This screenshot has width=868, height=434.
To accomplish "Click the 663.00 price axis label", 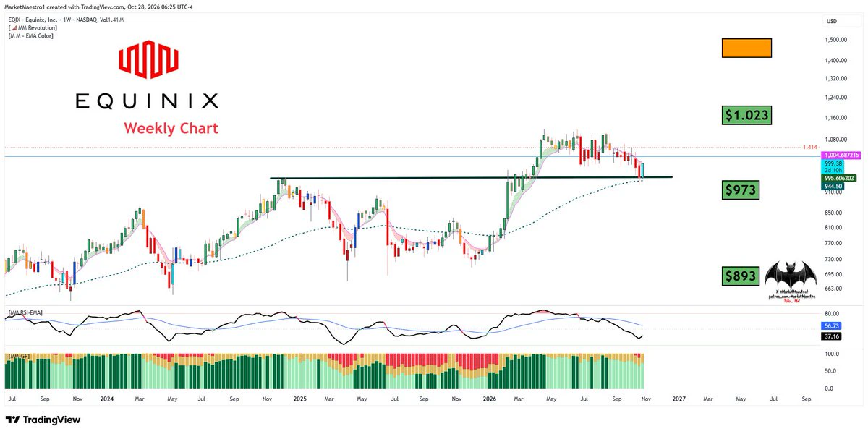I will pyautogui.click(x=835, y=289).
